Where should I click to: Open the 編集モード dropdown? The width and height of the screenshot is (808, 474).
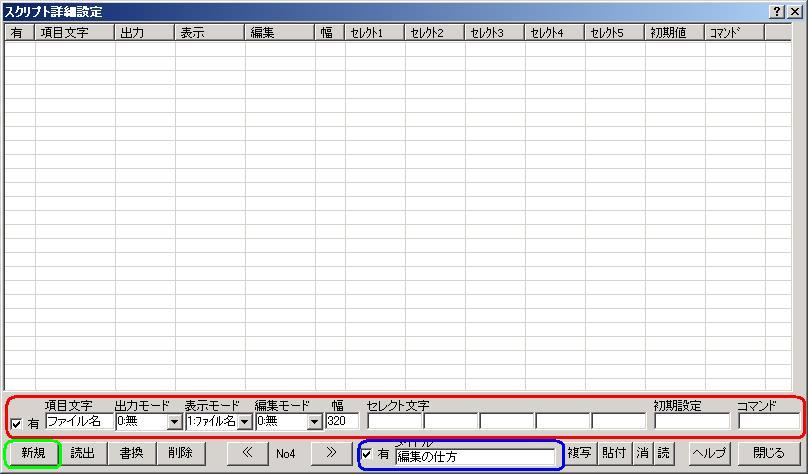click(x=314, y=422)
